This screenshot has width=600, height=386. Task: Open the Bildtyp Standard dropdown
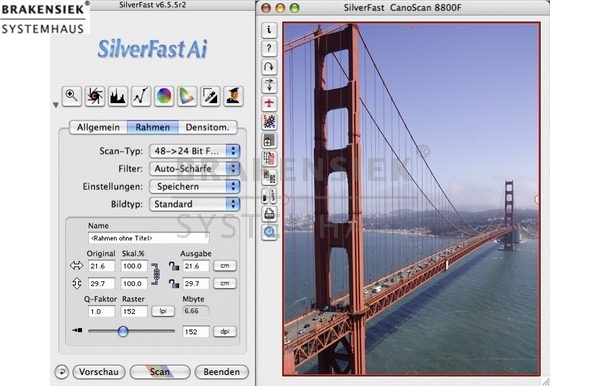(194, 204)
